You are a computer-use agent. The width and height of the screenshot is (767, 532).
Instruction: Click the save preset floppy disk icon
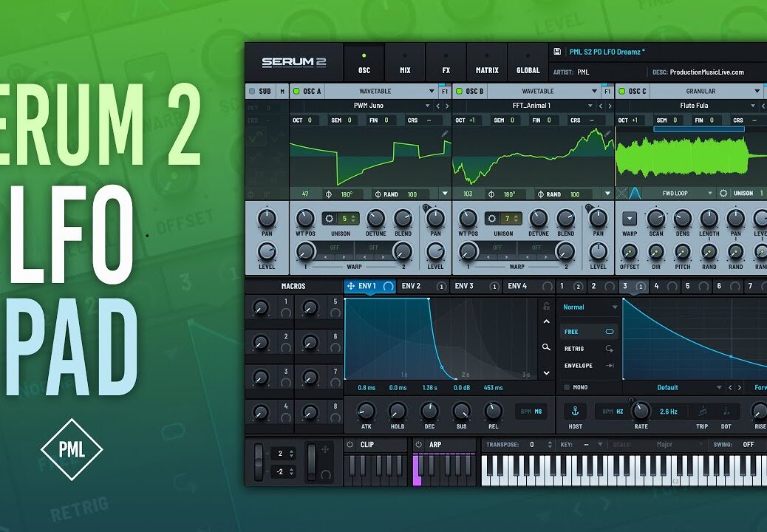click(x=557, y=52)
